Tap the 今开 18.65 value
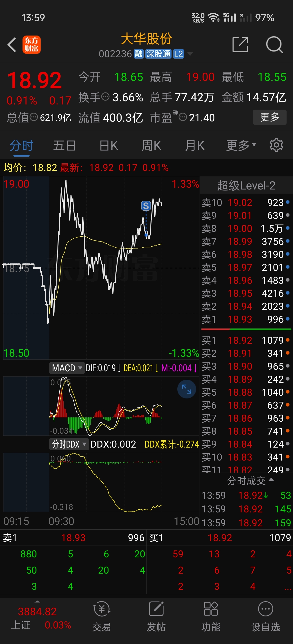This screenshot has width=293, height=644. tap(129, 77)
